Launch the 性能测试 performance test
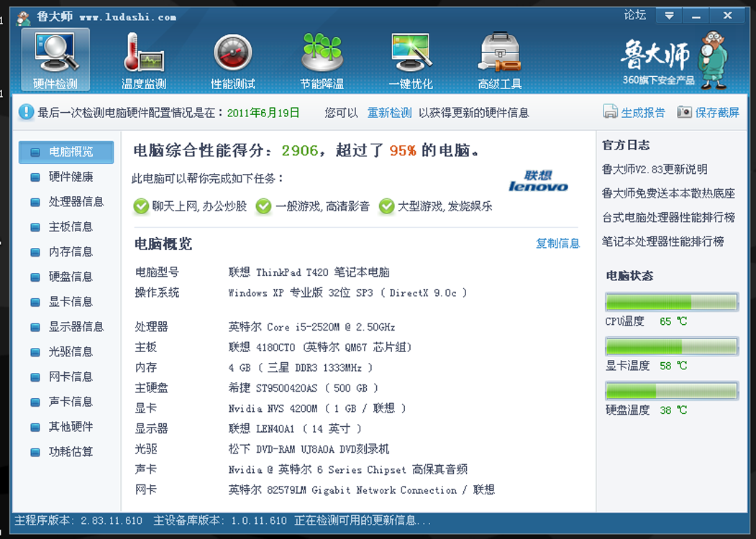The width and height of the screenshot is (756, 539). (233, 60)
